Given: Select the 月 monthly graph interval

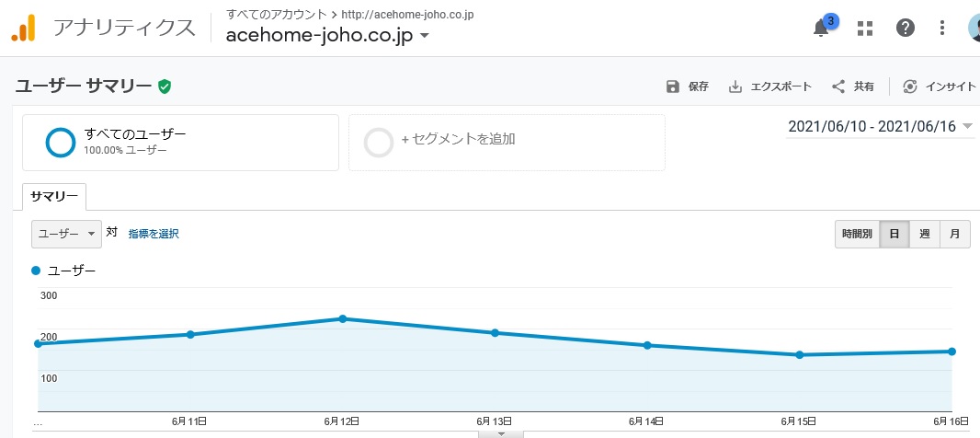Looking at the screenshot, I should click(x=954, y=234).
